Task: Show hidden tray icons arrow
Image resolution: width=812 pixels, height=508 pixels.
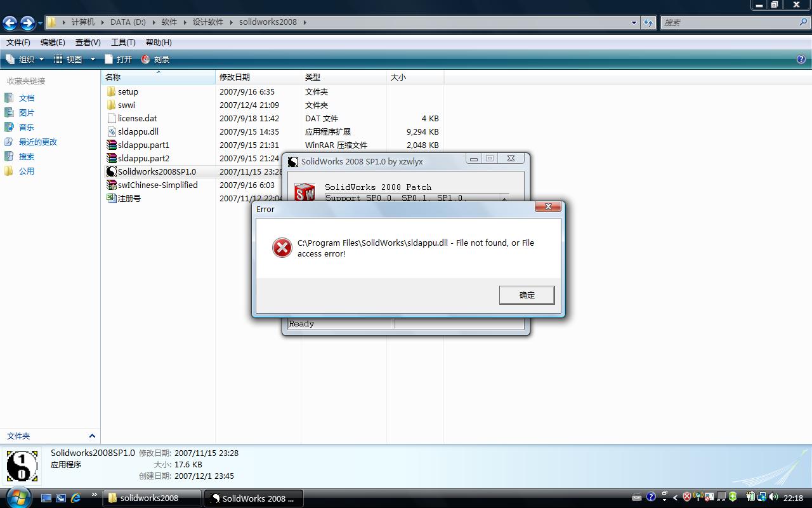Action: tap(675, 498)
